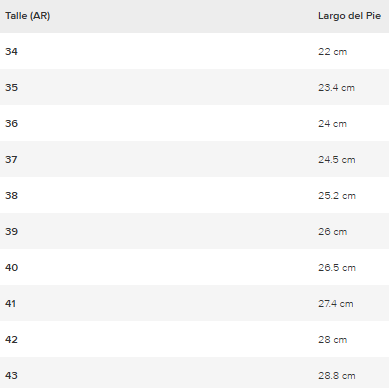389x388 pixels.
Task: Click the 24.5 cm foot length value
Action: tap(337, 160)
